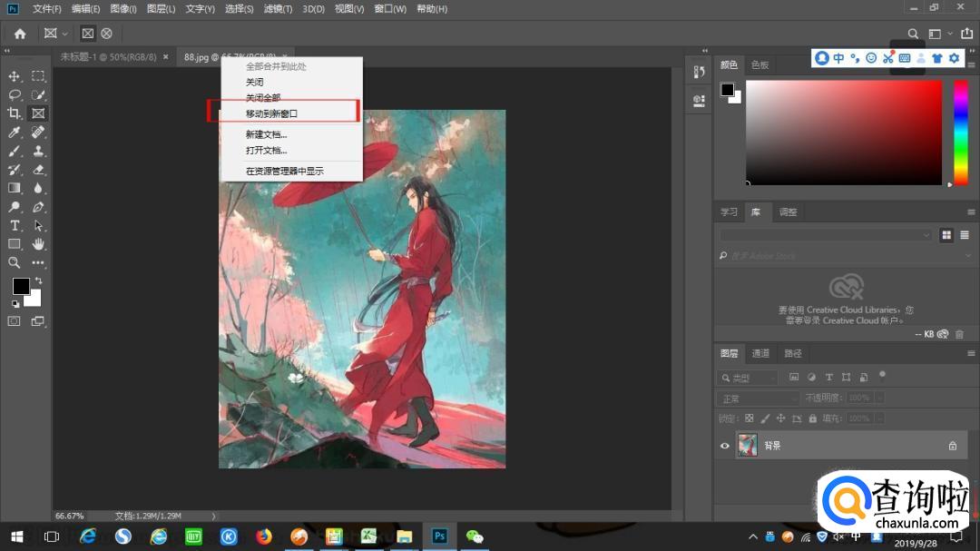Expand status bar info arrow

pyautogui.click(x=214, y=517)
